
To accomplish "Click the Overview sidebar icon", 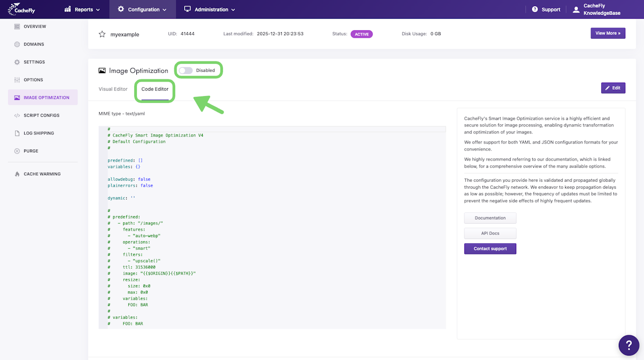I will [17, 27].
